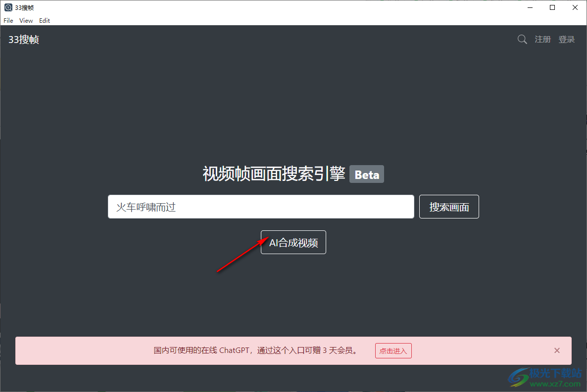
Task: Close the 33搜帧 window
Action: 575,7
